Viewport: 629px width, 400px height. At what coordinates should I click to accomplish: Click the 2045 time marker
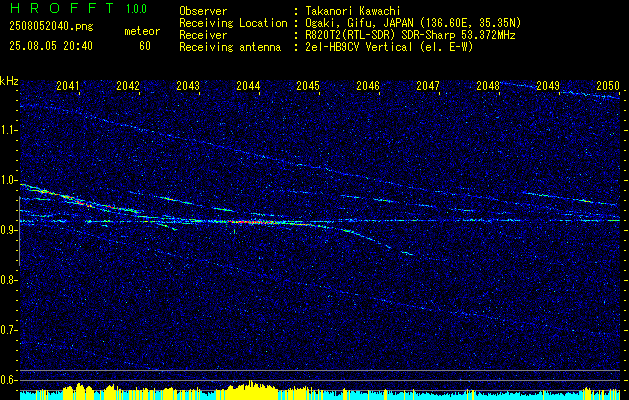[308, 85]
